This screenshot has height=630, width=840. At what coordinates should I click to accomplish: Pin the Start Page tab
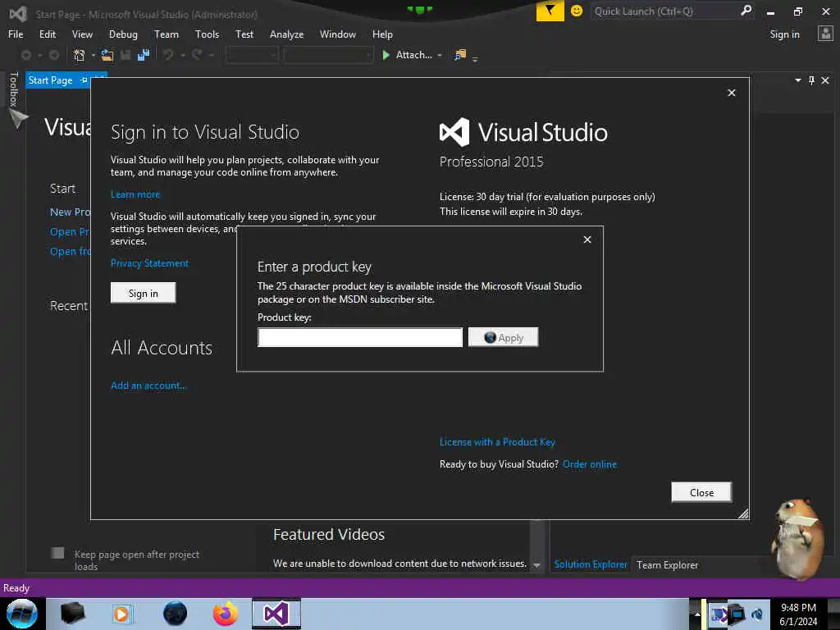tap(84, 80)
